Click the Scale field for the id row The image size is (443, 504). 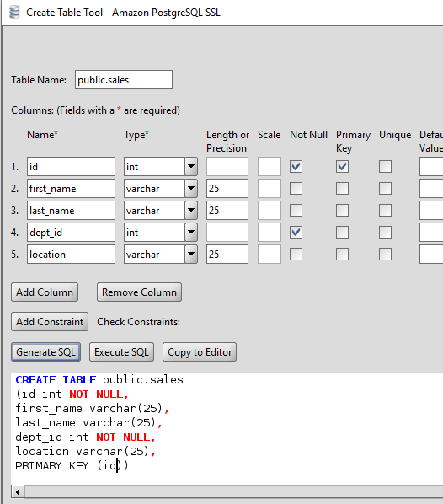(270, 167)
